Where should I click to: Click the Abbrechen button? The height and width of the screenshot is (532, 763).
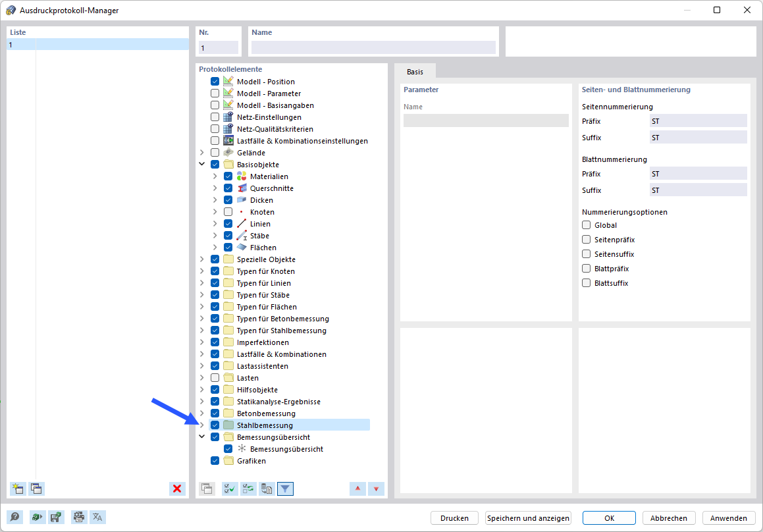(x=669, y=518)
